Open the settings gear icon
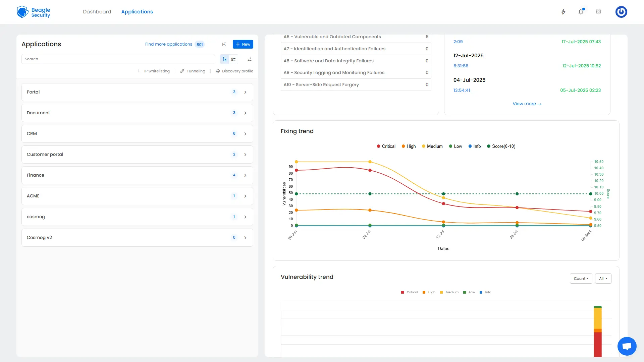Viewport: 644px width, 362px height. [x=598, y=12]
